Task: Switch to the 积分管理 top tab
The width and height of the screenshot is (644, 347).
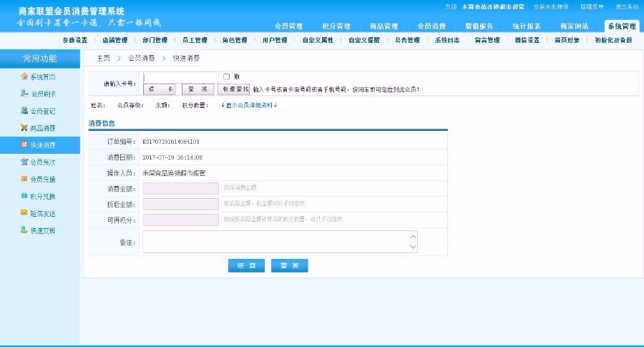Action: click(336, 26)
